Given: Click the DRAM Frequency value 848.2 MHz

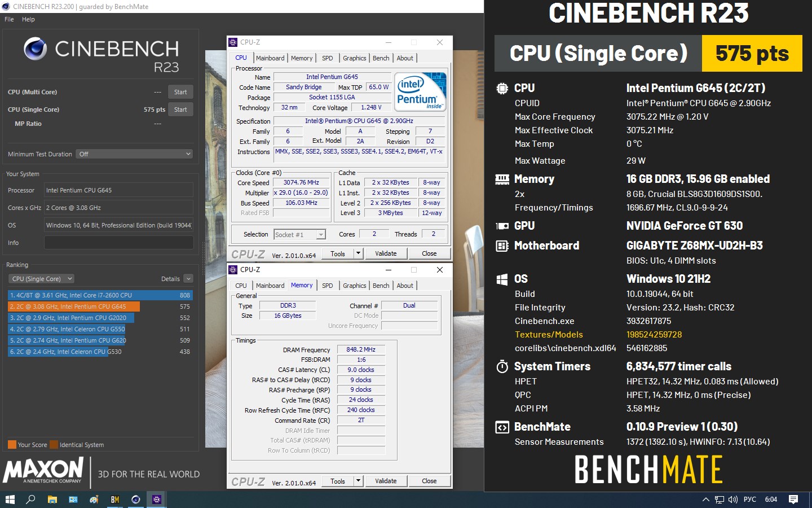Looking at the screenshot, I should point(361,350).
